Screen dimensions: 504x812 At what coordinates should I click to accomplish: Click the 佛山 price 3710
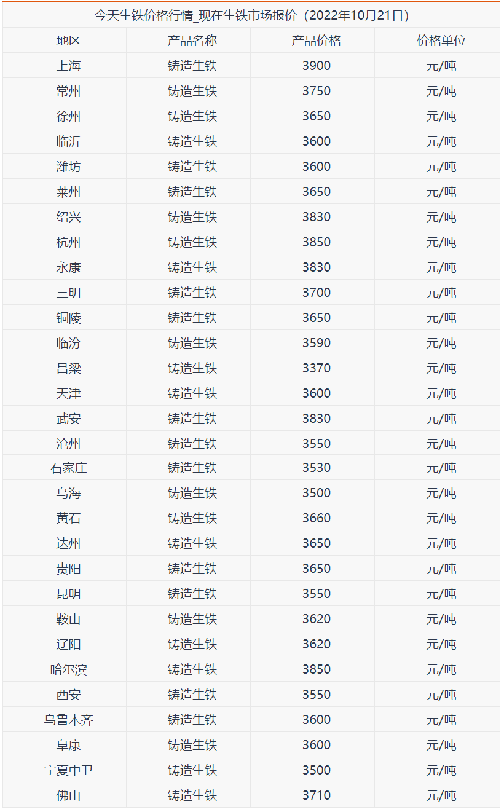click(317, 795)
